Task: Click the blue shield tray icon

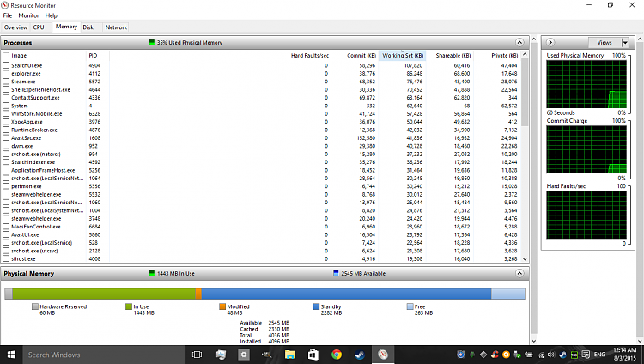Action: point(461,355)
